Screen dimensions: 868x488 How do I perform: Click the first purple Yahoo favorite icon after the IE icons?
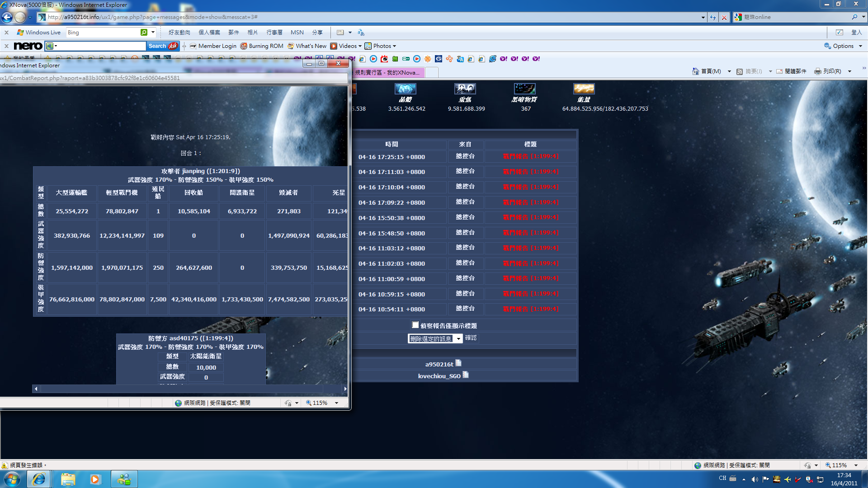[503, 59]
